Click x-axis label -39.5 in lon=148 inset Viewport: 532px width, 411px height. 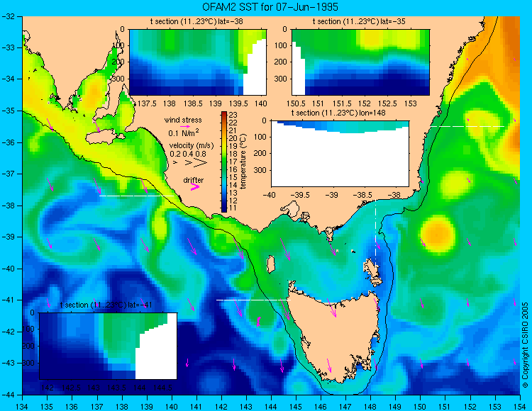300,195
